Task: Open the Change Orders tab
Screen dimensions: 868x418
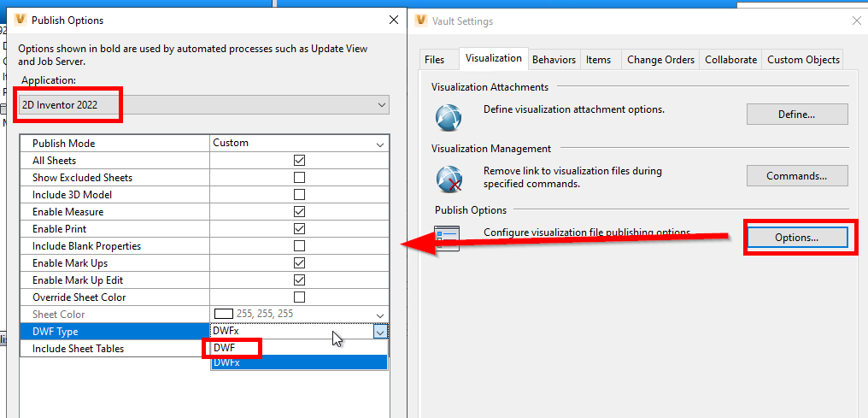Action: [x=661, y=60]
